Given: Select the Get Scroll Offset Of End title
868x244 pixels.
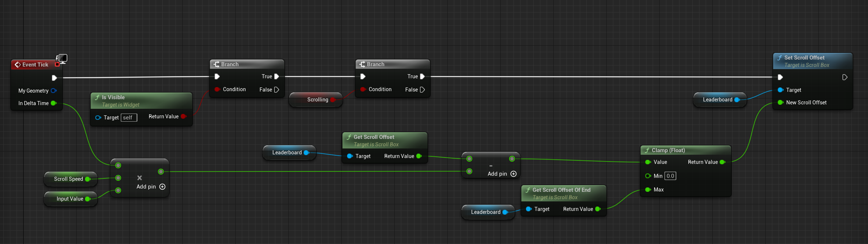Looking at the screenshot, I should click(561, 190).
